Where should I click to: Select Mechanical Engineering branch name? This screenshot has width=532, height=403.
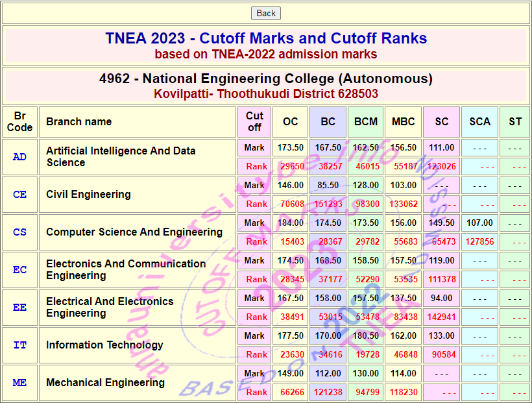click(106, 383)
